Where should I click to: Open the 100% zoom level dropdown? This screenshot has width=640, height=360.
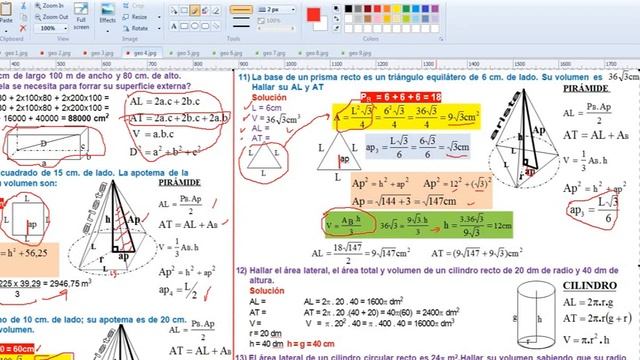pyautogui.click(x=66, y=28)
